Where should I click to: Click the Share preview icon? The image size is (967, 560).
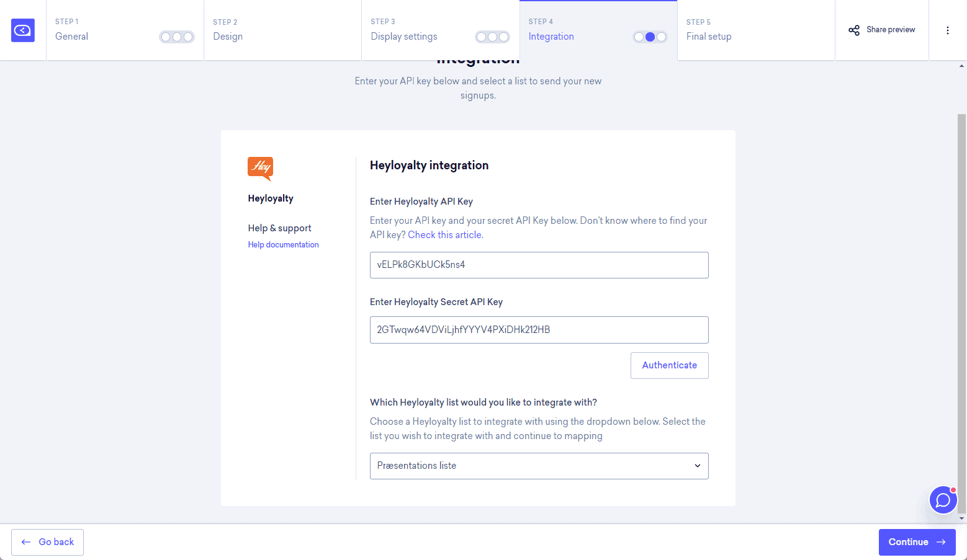point(854,30)
